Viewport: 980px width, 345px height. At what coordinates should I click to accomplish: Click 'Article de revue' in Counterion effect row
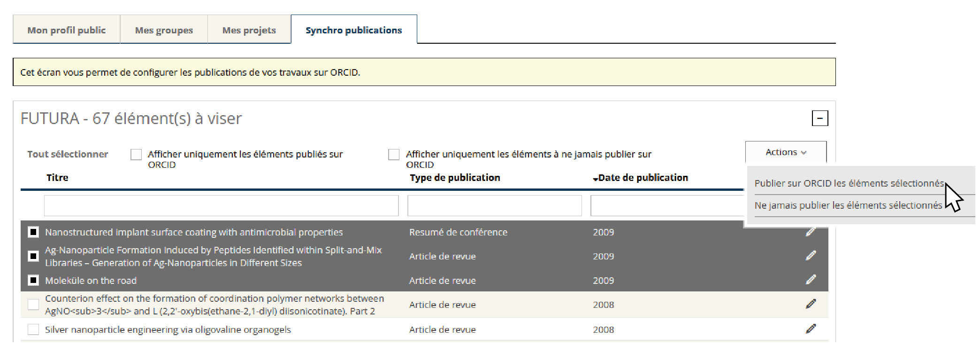pos(443,305)
